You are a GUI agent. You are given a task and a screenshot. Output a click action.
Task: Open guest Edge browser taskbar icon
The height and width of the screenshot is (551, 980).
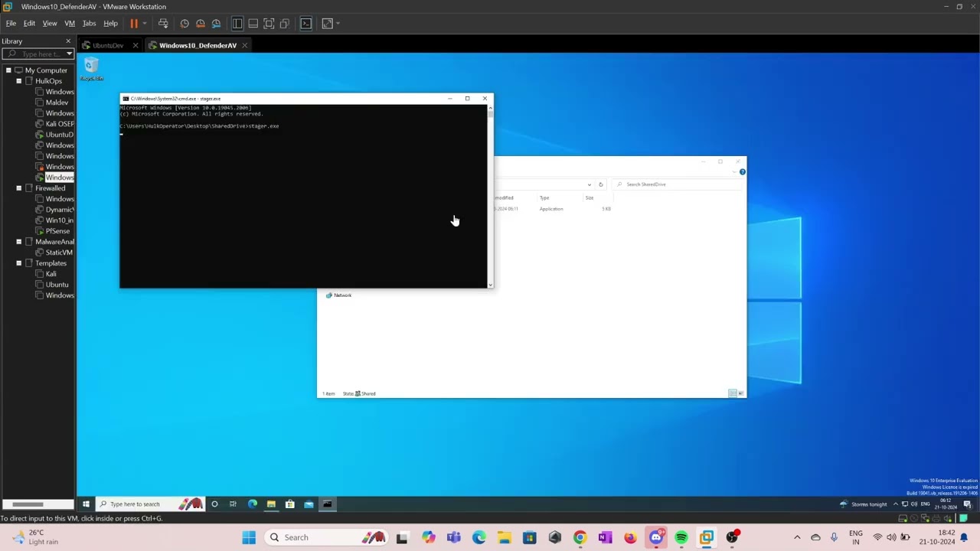[x=253, y=504]
